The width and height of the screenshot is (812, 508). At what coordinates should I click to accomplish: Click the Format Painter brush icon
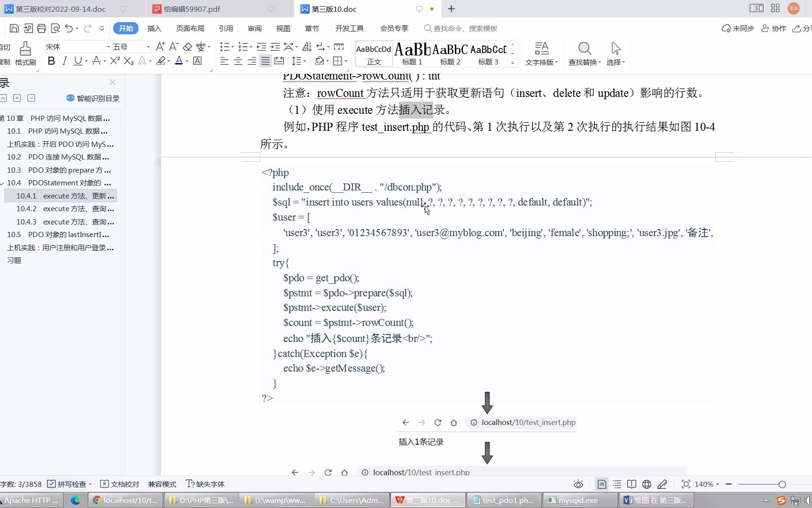pos(25,53)
